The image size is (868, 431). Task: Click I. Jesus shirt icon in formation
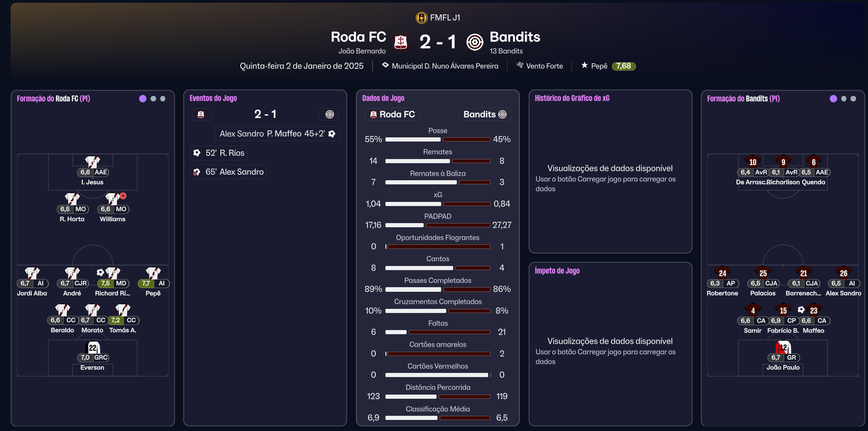93,162
